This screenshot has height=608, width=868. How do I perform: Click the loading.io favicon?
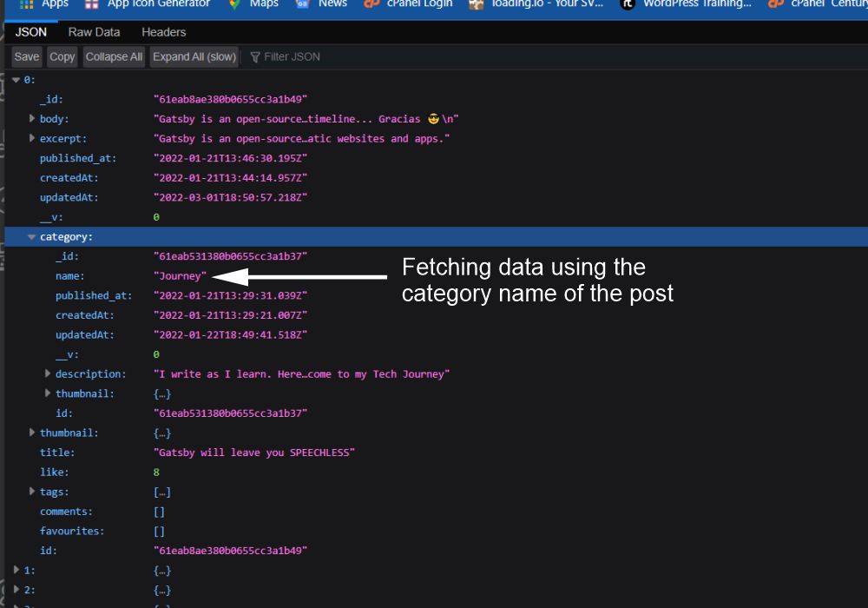pyautogui.click(x=476, y=4)
